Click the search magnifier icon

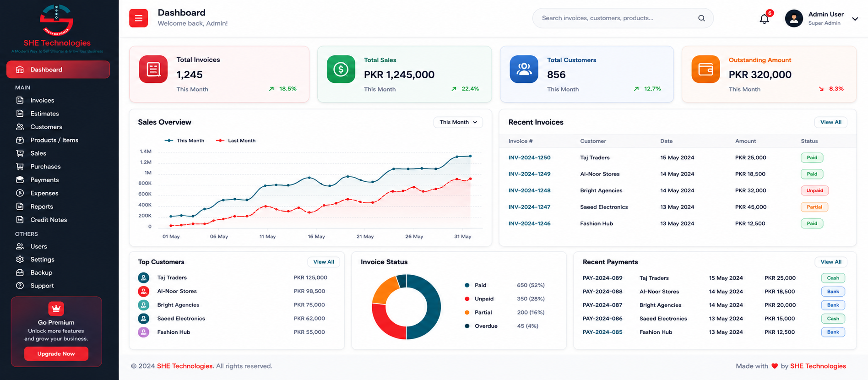pyautogui.click(x=701, y=18)
